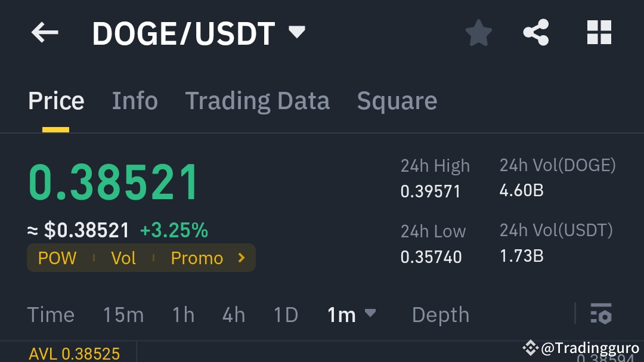Select the Info tab
Image resolution: width=644 pixels, height=362 pixels.
(x=135, y=100)
